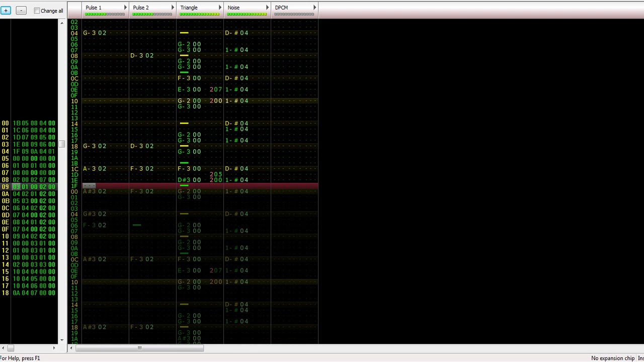This screenshot has height=362, width=644.
Task: Click selected pattern 03 in frame 09
Action: coord(17,187)
